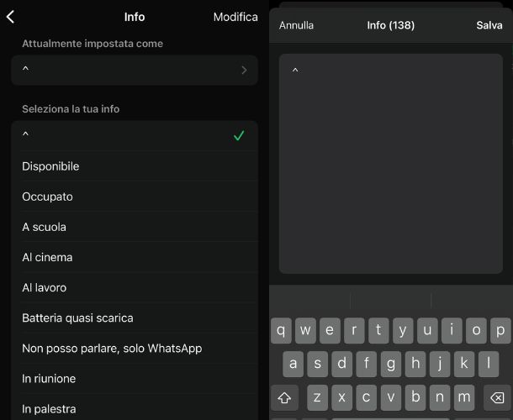Screen dimensions: 513x420
Task: Tap the g key
Action: point(391,364)
